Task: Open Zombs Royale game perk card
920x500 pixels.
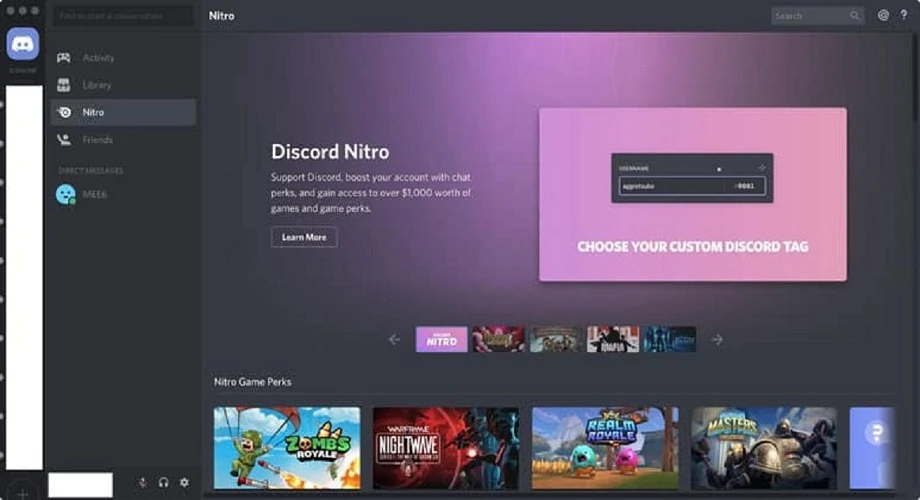Action: coord(287,447)
